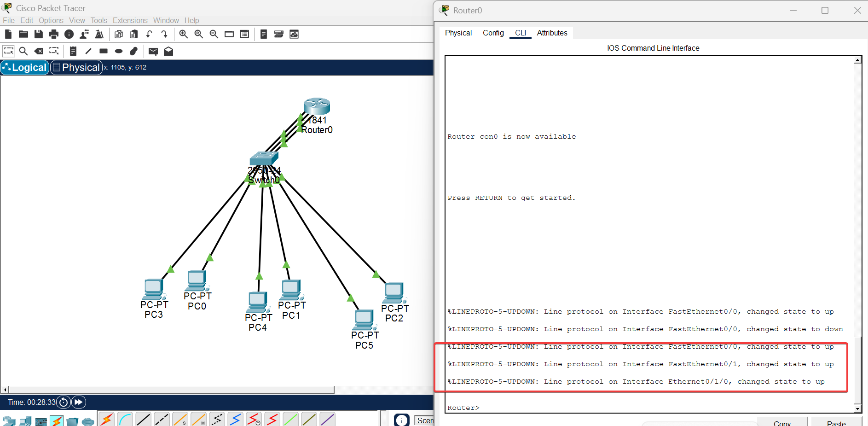Click the Save file icon

click(x=39, y=34)
